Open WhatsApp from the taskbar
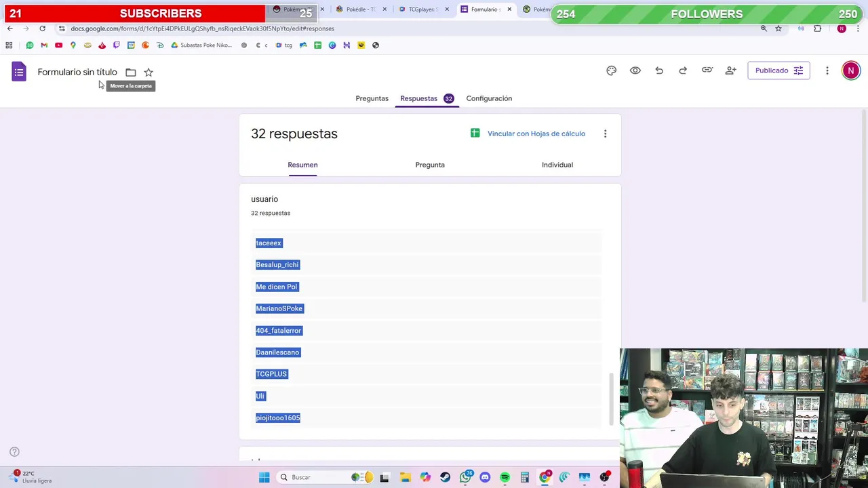 click(465, 477)
